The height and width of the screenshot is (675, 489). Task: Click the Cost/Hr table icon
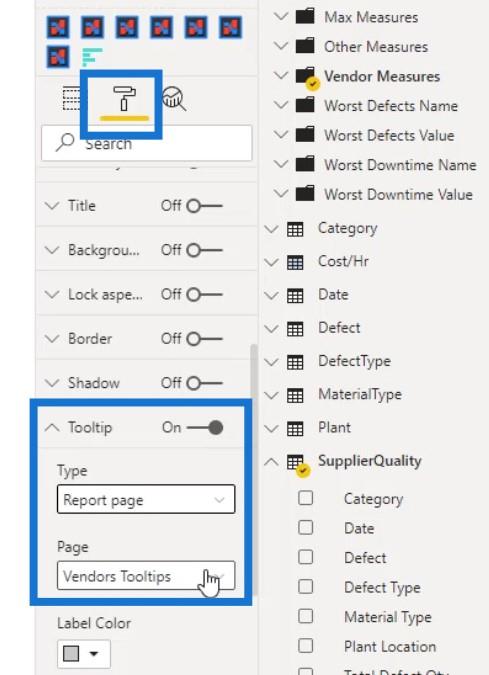[295, 262]
